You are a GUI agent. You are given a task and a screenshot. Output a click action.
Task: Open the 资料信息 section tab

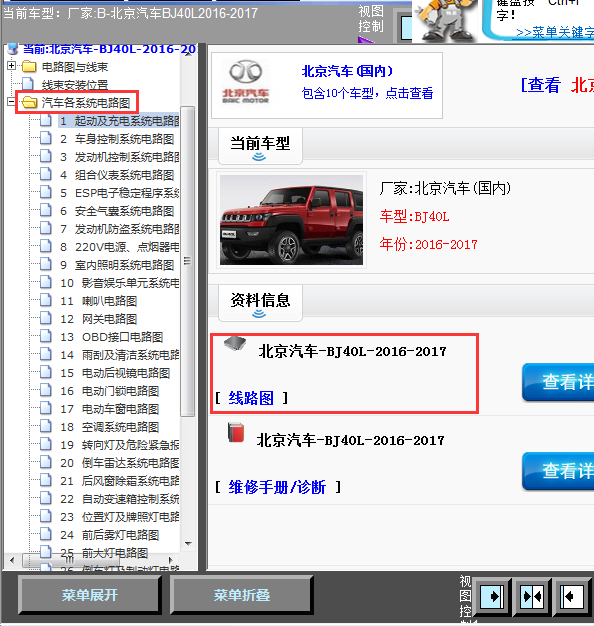[260, 303]
